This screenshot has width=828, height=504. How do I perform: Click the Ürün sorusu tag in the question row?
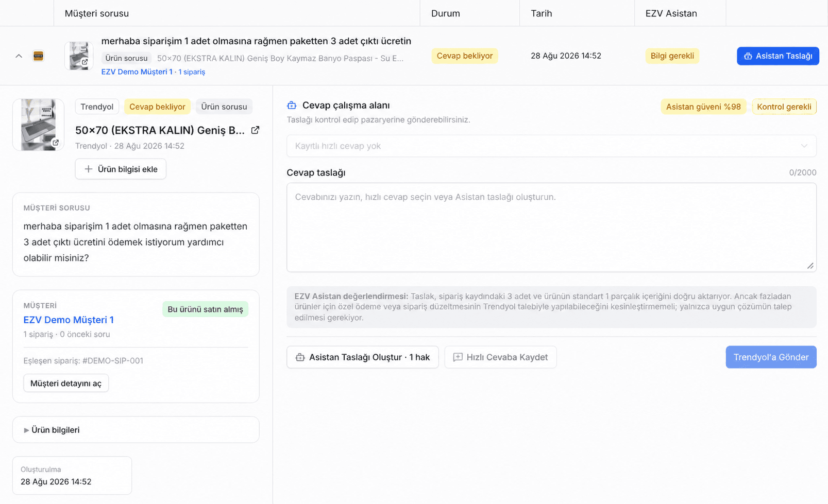click(126, 58)
